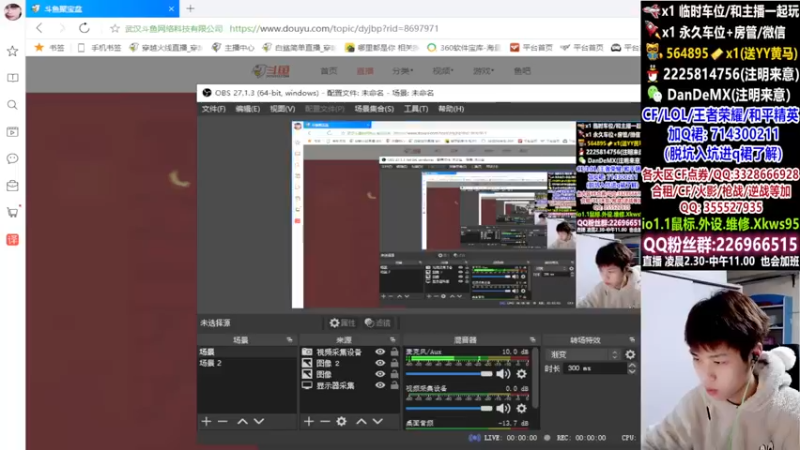The image size is (800, 450).
Task: Hide the 显示器采集 source
Action: click(x=380, y=385)
